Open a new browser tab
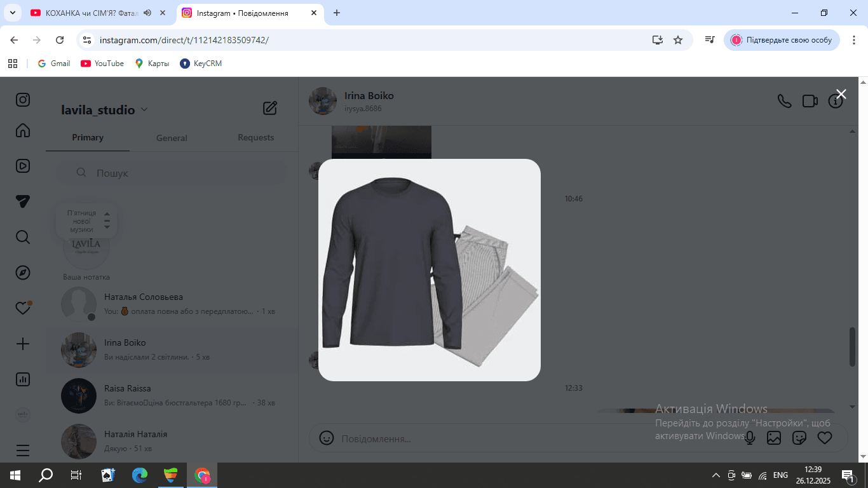 (337, 13)
